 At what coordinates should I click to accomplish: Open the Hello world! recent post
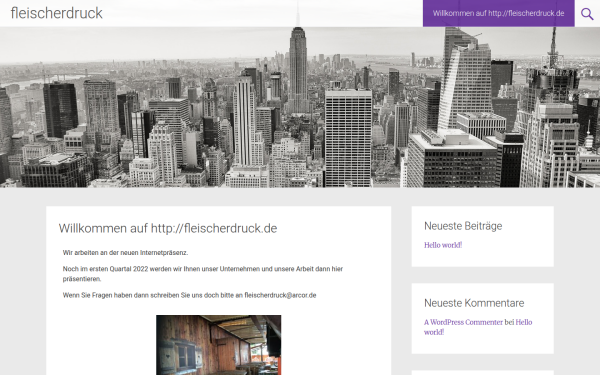pyautogui.click(x=443, y=245)
